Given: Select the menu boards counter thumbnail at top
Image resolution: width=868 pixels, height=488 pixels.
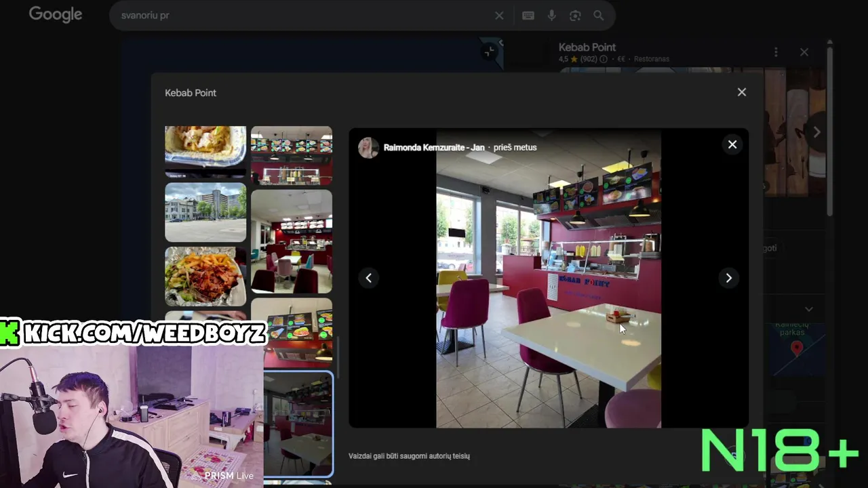Looking at the screenshot, I should click(292, 155).
